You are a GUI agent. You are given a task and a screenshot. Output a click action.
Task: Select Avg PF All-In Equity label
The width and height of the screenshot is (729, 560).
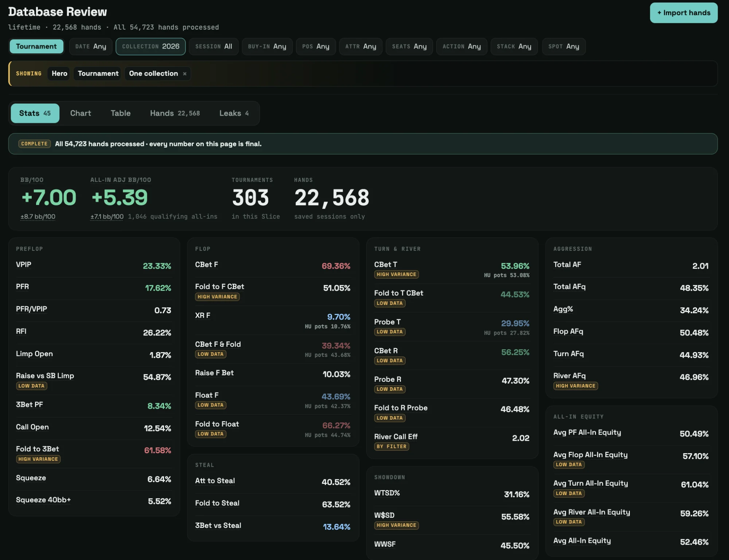587,433
